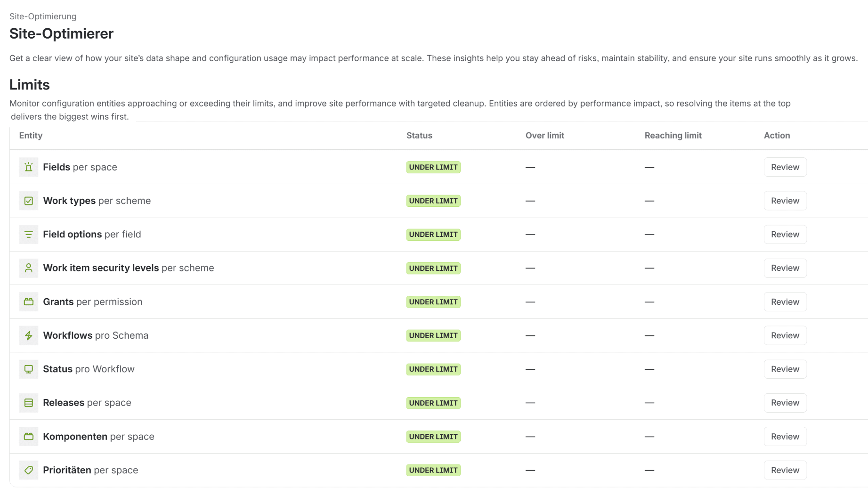This screenshot has height=496, width=868.
Task: Click the Over limit column header
Action: pos(545,136)
